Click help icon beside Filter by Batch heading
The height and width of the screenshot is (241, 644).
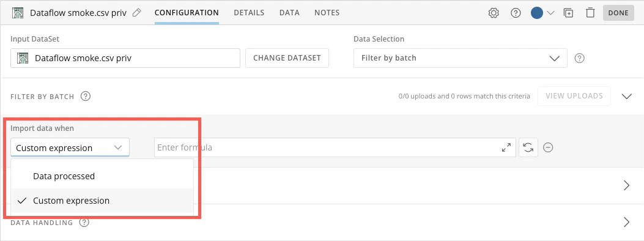86,97
